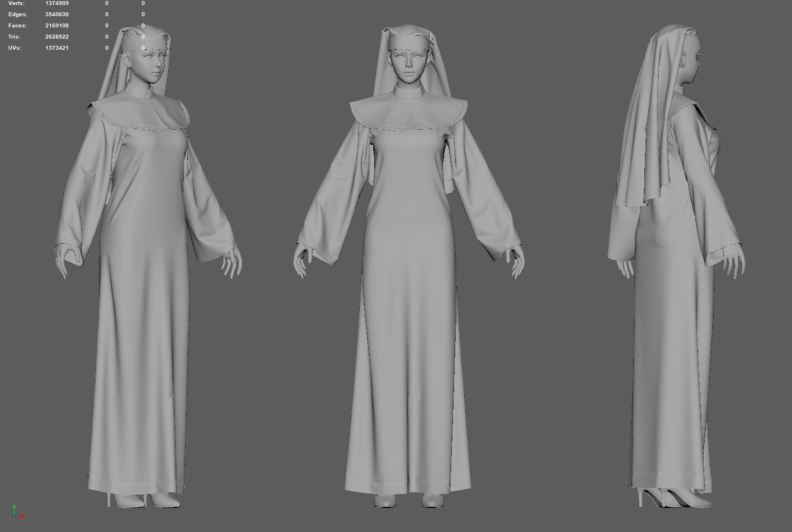
Task: Select the axis orientation gizmo
Action: tap(17, 511)
